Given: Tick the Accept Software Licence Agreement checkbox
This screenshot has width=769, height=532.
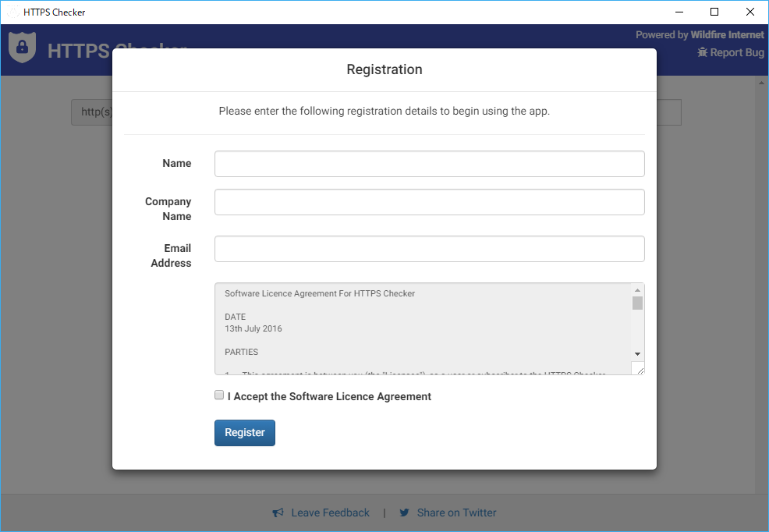Looking at the screenshot, I should click(219, 395).
